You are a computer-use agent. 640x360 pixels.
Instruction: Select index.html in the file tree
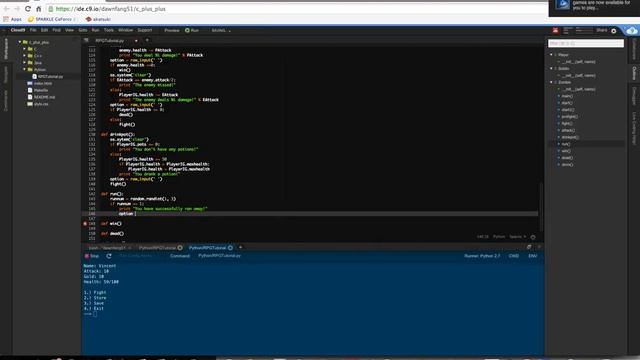pos(40,83)
